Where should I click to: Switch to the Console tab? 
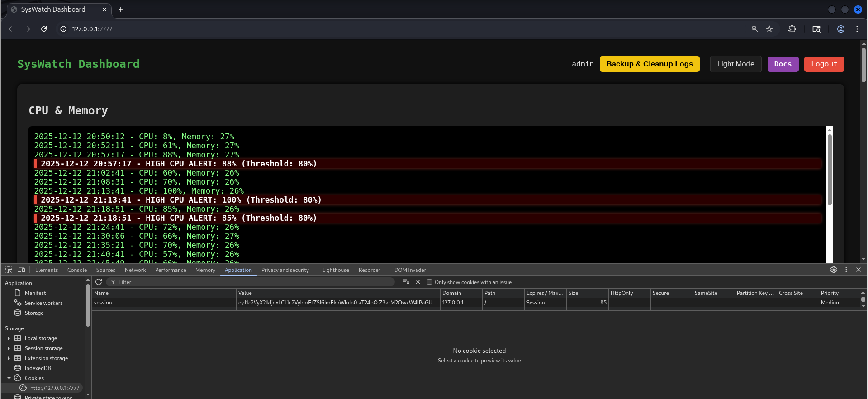(x=77, y=270)
